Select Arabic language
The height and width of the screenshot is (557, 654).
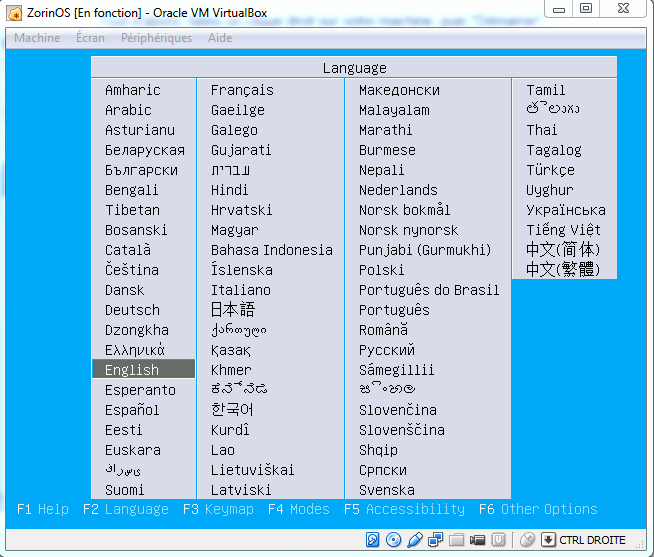[128, 110]
